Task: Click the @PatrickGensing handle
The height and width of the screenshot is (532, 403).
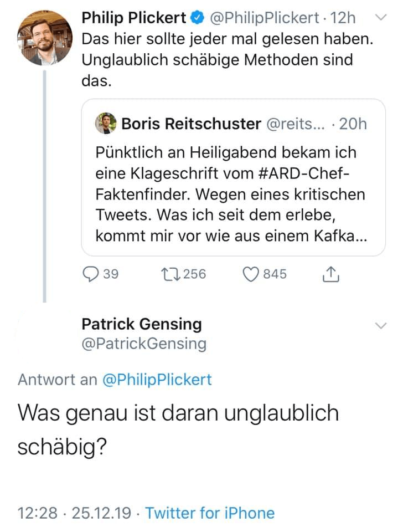Action: pos(144,344)
